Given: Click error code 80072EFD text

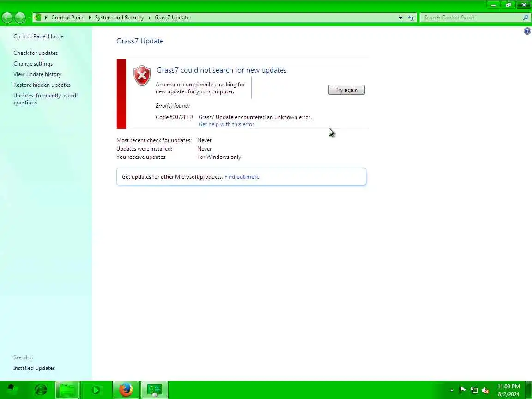Looking at the screenshot, I should 174,117.
